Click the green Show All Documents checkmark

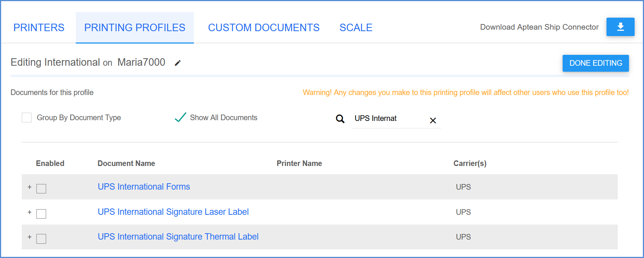180,117
